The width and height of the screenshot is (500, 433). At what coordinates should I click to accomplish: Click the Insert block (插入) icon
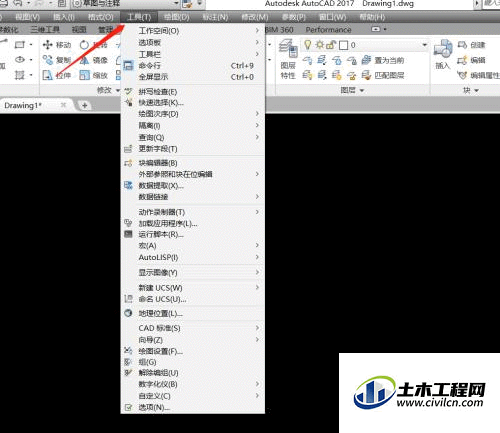point(443,49)
